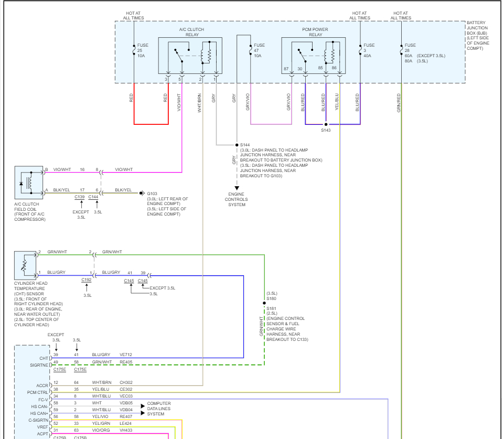Select the S143 splice point
Image resolution: width=504 pixels, height=439 pixels.
[x=326, y=124]
